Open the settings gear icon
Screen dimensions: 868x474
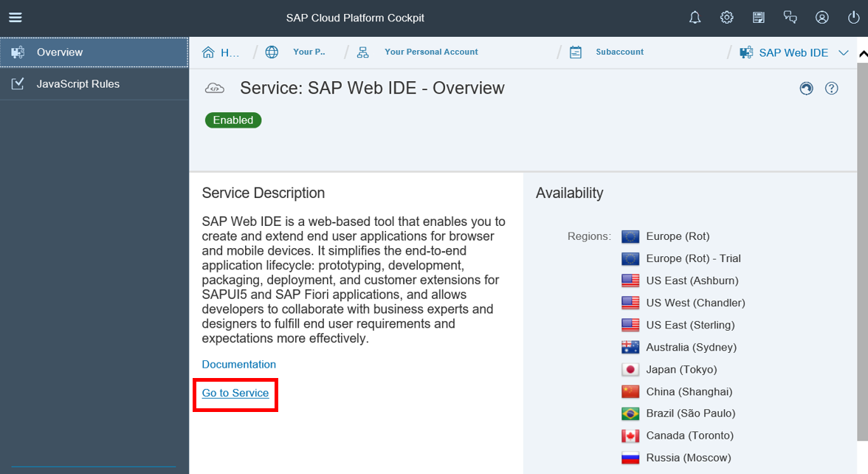tap(726, 18)
